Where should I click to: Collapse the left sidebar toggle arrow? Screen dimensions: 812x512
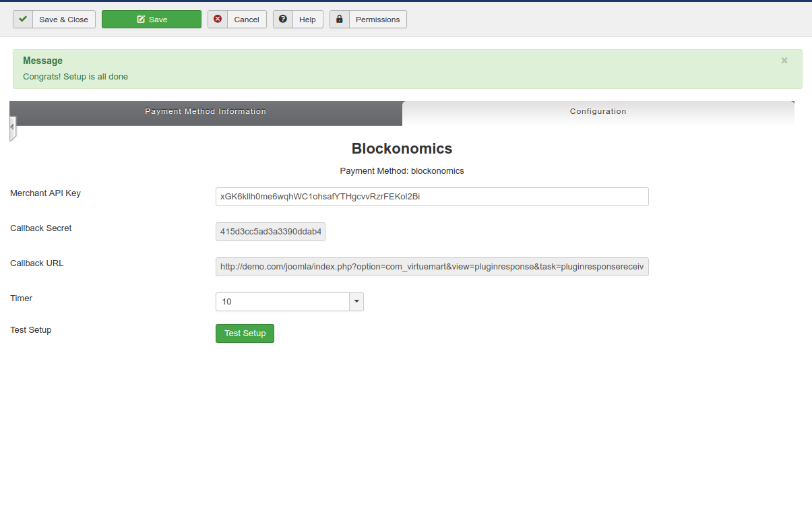click(x=12, y=127)
